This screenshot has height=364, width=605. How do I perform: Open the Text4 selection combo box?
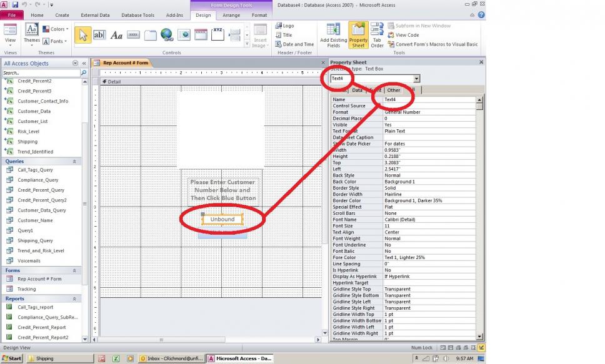[x=416, y=79]
